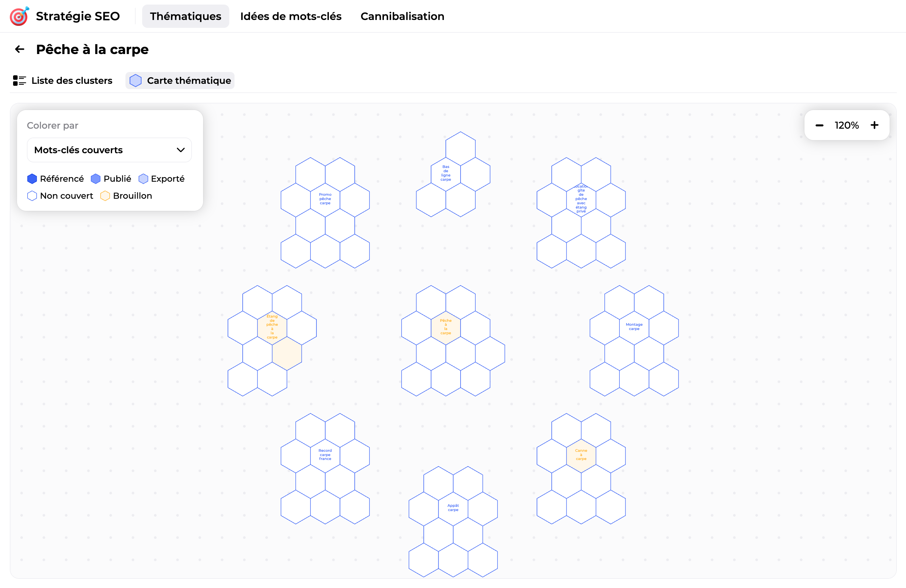The height and width of the screenshot is (588, 906).
Task: Zoom out with the minus button
Action: (819, 125)
